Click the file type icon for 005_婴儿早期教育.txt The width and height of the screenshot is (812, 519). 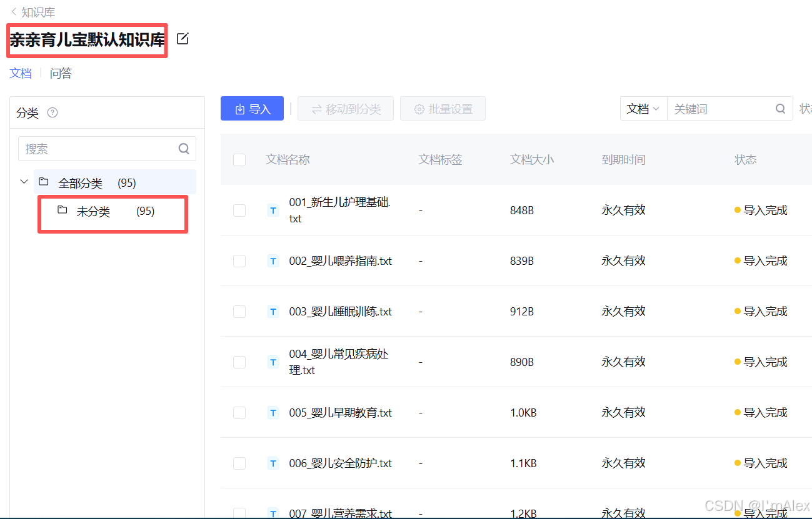(x=273, y=413)
